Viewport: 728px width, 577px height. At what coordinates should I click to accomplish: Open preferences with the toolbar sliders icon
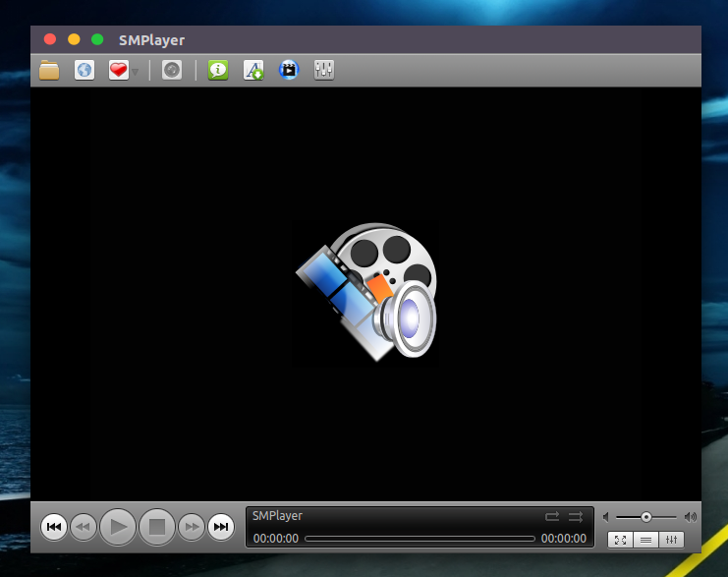coord(324,70)
